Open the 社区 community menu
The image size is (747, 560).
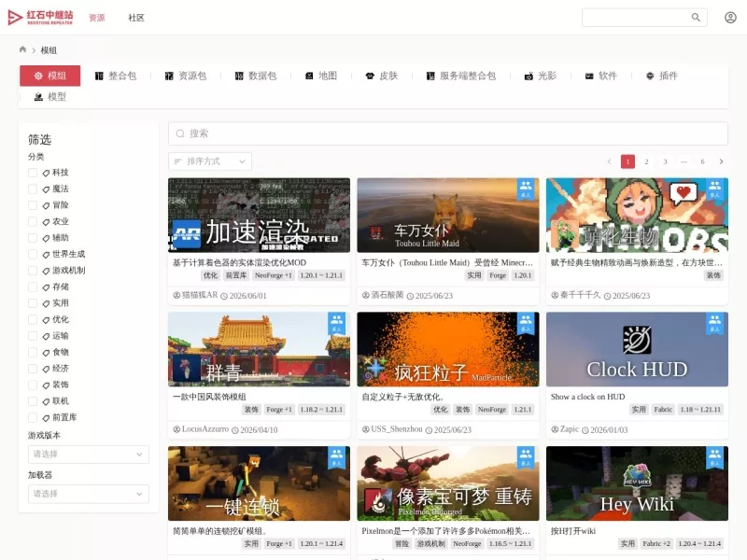click(136, 18)
